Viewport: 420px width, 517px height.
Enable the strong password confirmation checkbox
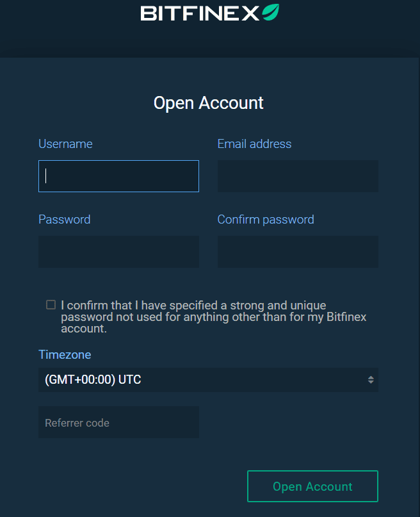[x=51, y=304]
